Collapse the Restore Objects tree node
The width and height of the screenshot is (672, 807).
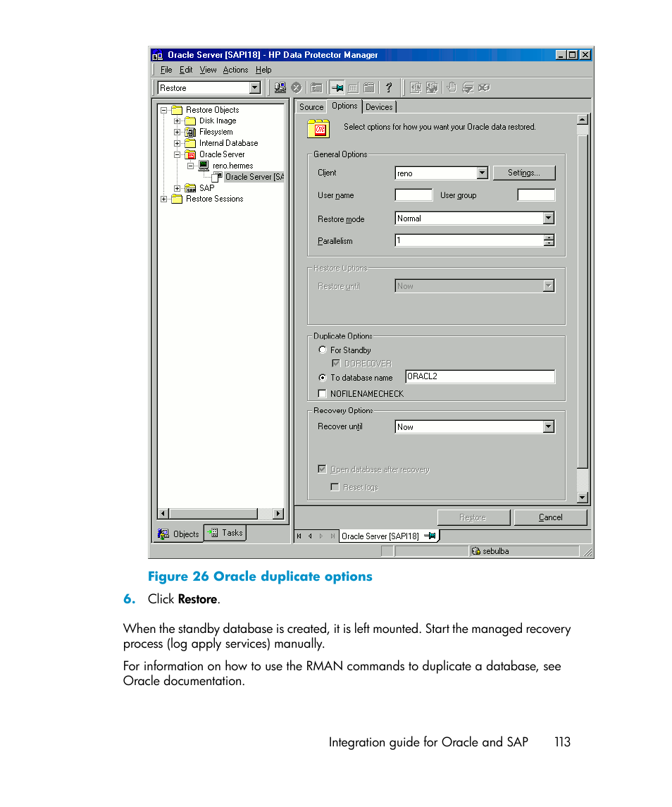pyautogui.click(x=163, y=110)
